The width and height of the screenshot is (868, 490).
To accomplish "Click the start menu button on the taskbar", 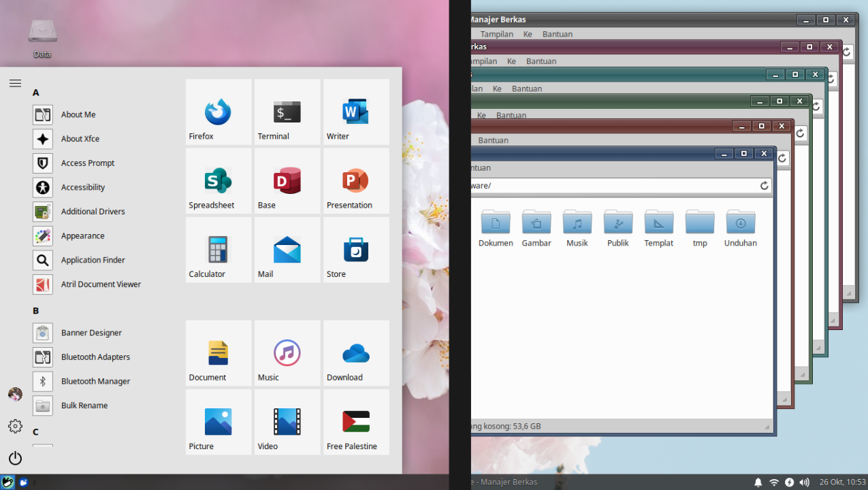I will click(7, 482).
